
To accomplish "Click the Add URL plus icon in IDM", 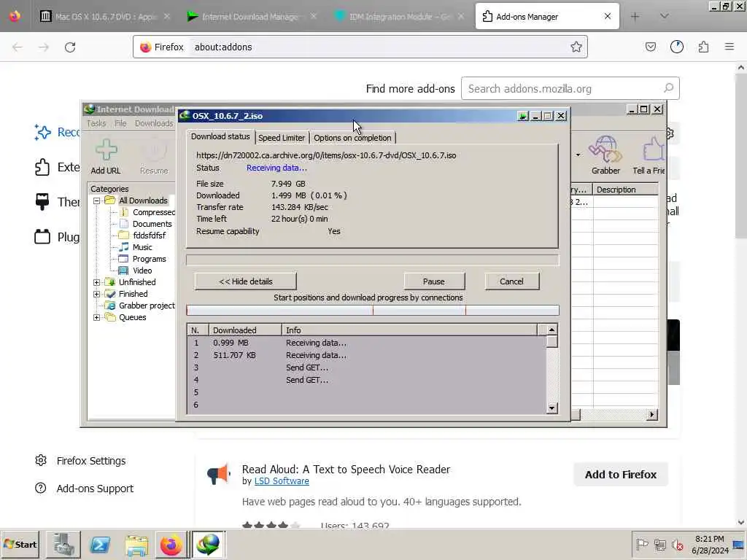I will point(106,150).
